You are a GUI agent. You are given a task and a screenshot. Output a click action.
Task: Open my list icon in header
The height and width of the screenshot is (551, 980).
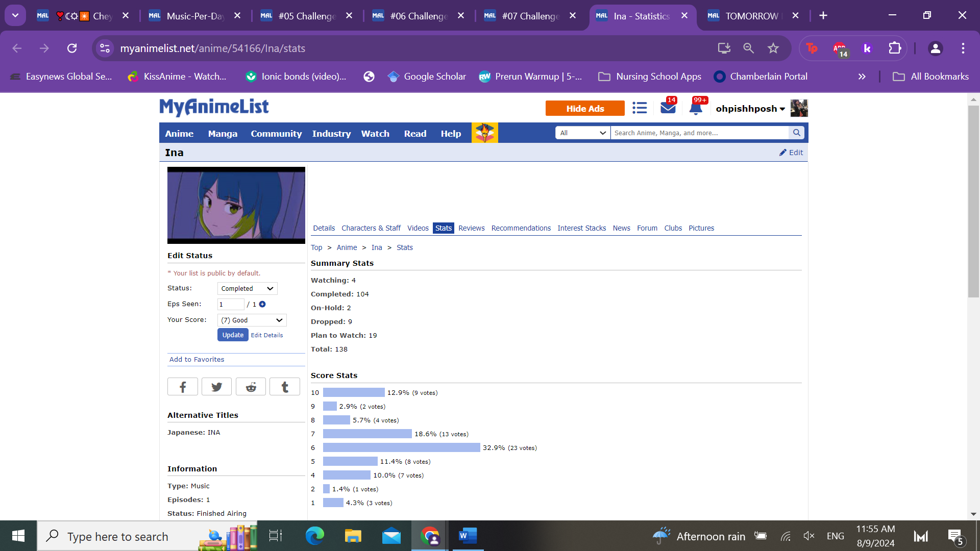tap(640, 108)
